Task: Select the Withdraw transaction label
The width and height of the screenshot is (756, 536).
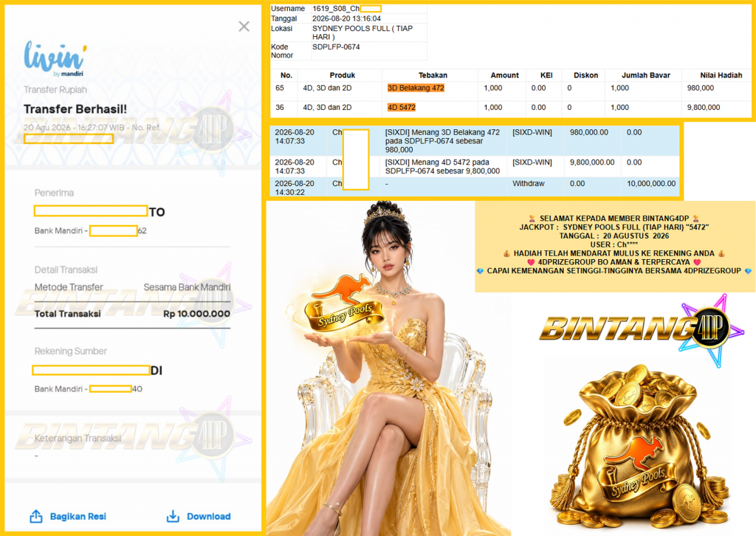Action: pyautogui.click(x=529, y=184)
